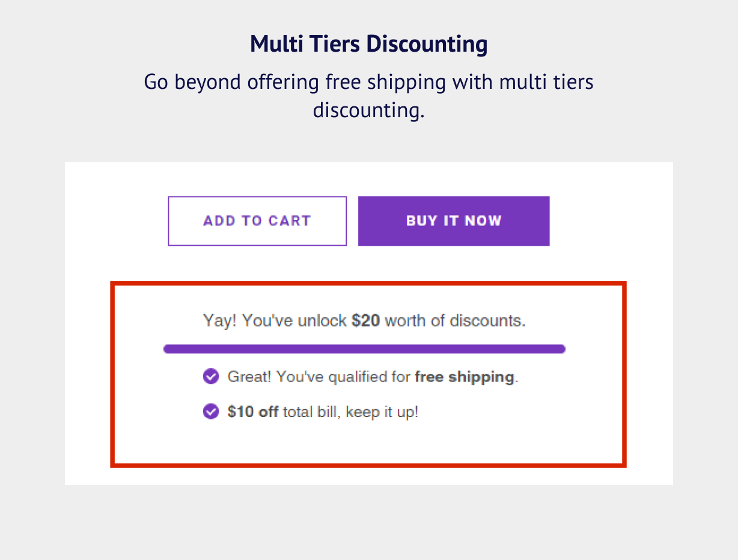Click the 'Go beyond offering free shipping' subtitle

tap(368, 82)
